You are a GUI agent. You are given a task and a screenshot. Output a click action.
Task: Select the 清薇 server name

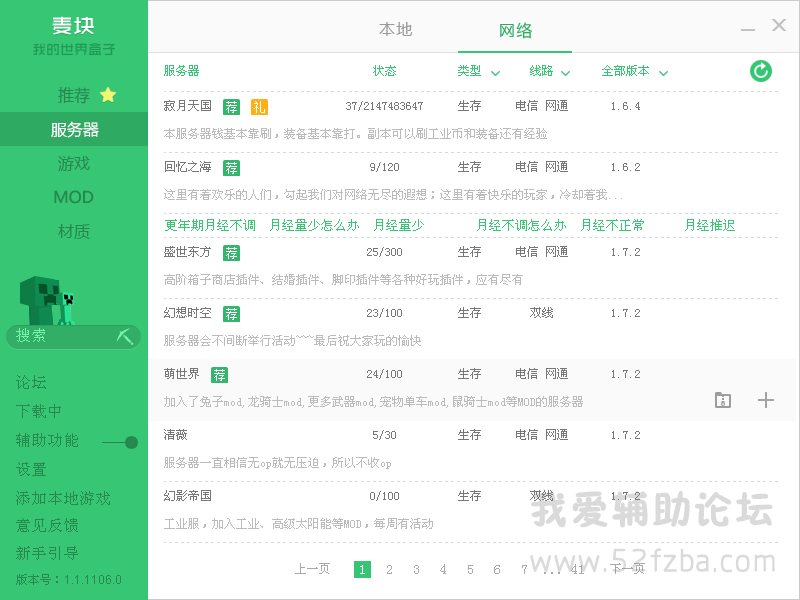point(176,435)
